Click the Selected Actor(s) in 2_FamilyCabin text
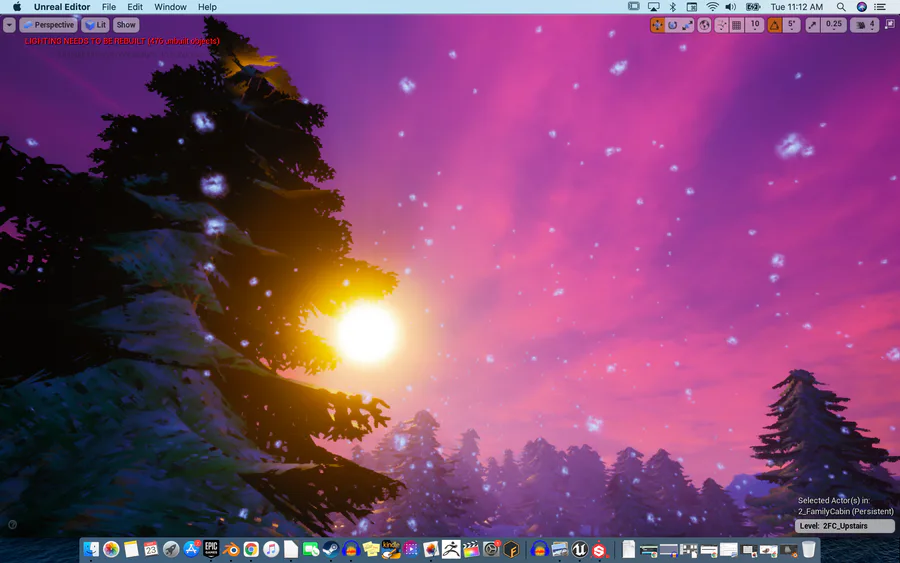Screen dimensions: 900x563 pyautogui.click(x=845, y=506)
